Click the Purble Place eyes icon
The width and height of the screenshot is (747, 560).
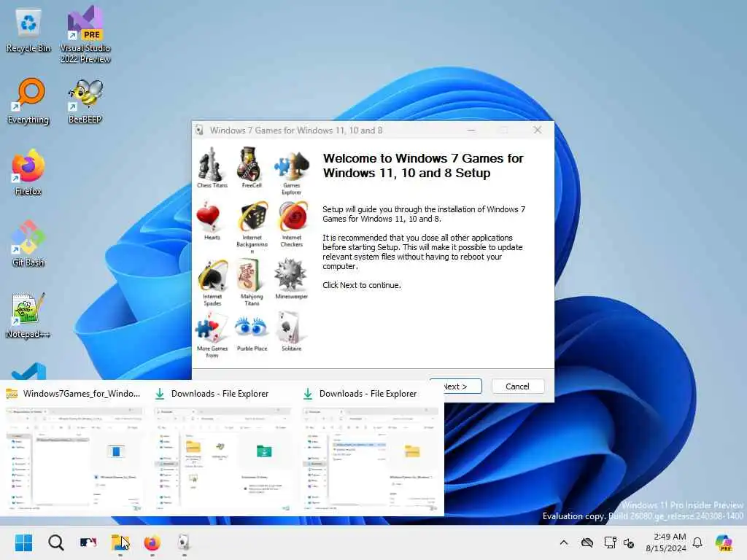tap(251, 327)
